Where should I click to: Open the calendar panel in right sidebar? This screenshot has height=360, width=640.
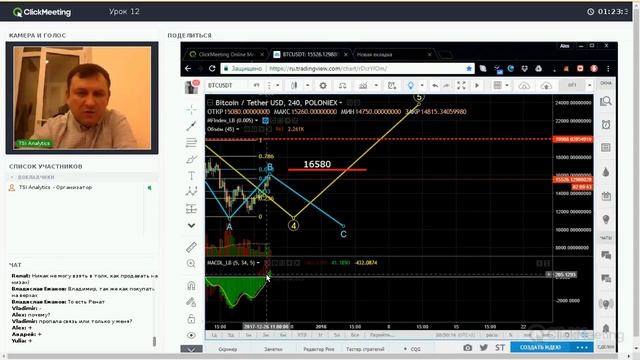[606, 196]
